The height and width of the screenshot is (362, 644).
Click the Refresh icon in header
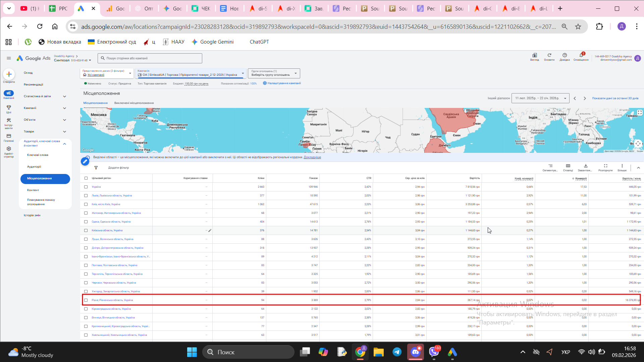click(549, 55)
